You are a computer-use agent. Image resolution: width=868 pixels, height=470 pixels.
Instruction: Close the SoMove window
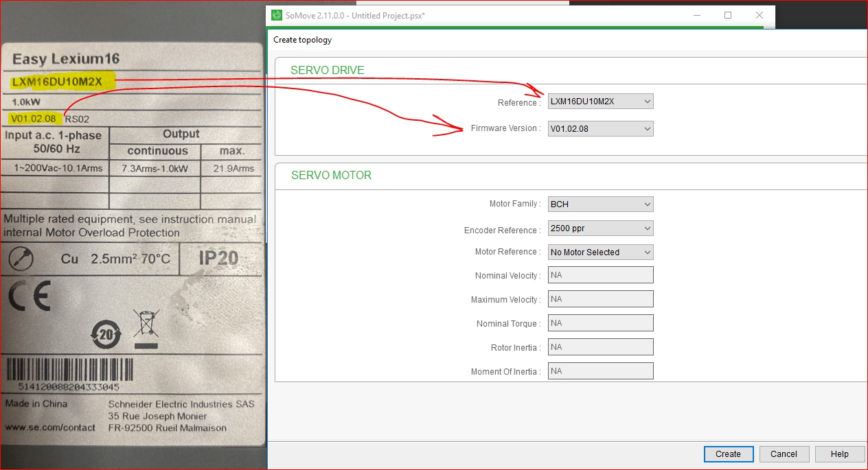[759, 15]
